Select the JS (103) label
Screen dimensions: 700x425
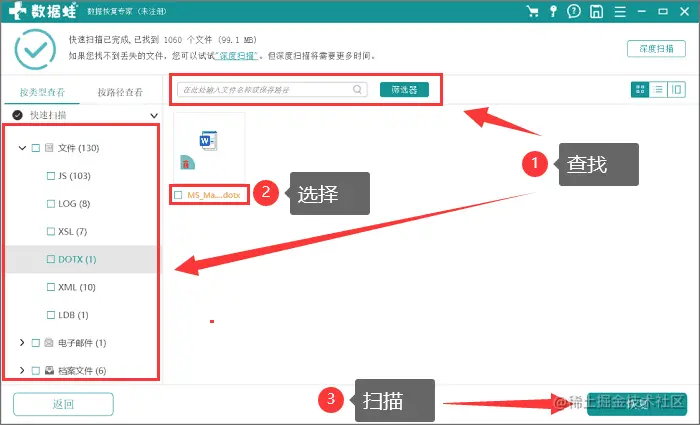[74, 176]
